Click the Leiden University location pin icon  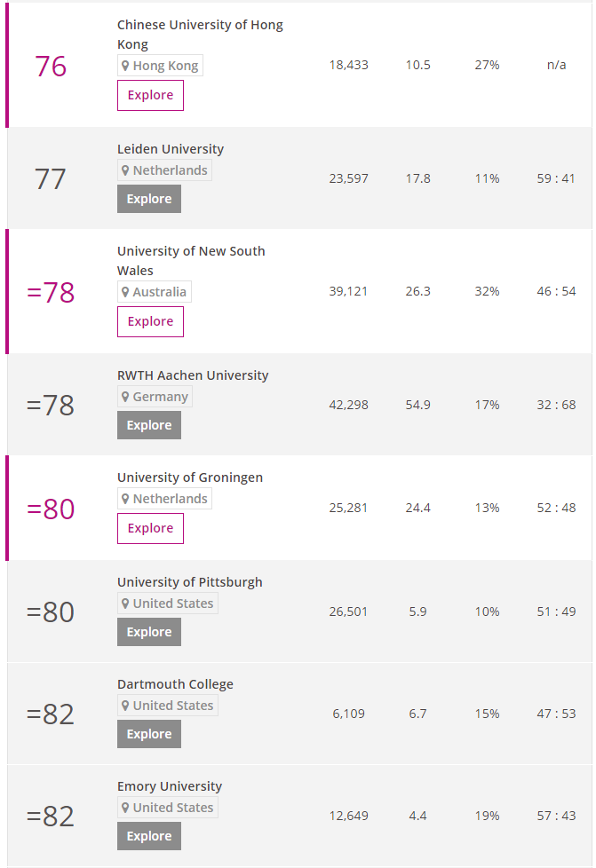[125, 170]
